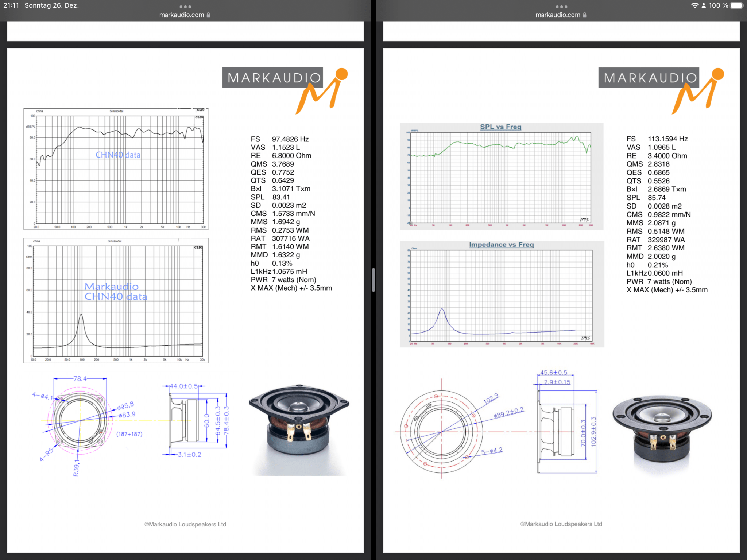Select 'QMS 3.7689' text
The width and height of the screenshot is (747, 560).
coord(272,164)
